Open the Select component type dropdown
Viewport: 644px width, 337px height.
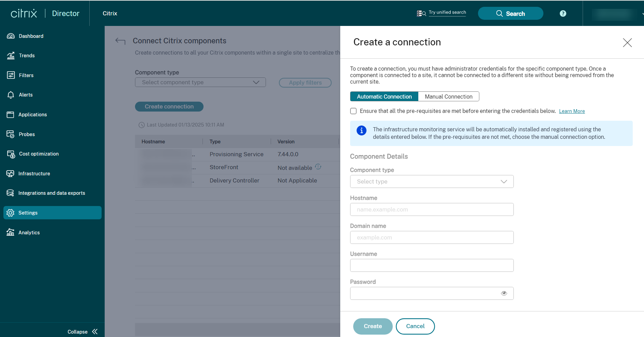[200, 82]
